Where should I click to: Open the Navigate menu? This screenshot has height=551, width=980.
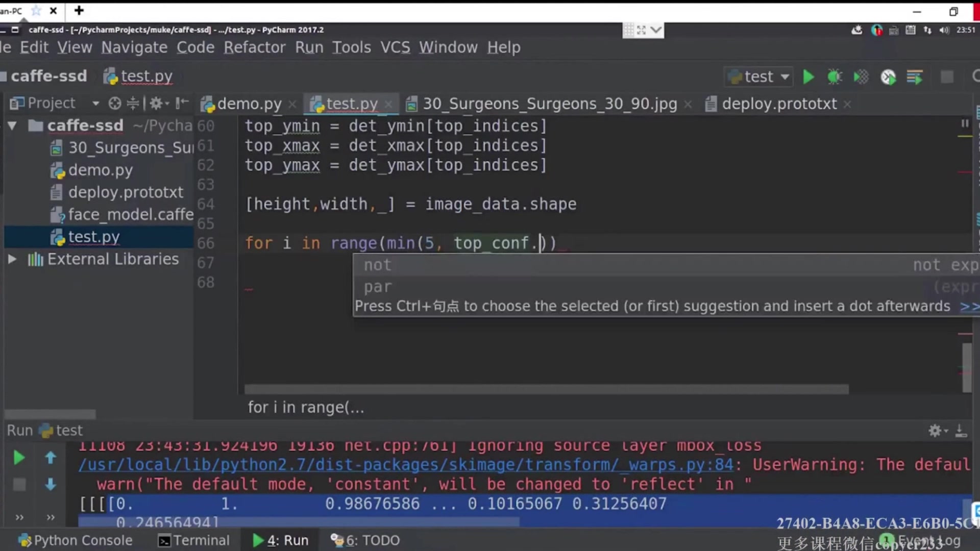coord(134,47)
